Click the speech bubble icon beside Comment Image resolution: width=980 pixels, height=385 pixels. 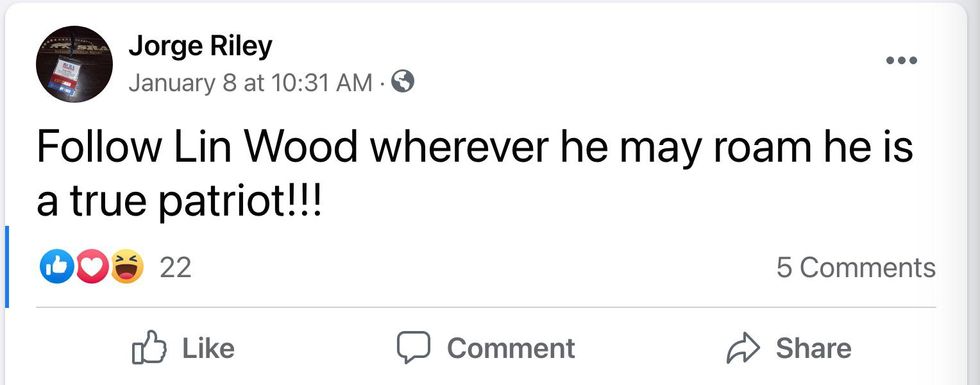click(413, 348)
